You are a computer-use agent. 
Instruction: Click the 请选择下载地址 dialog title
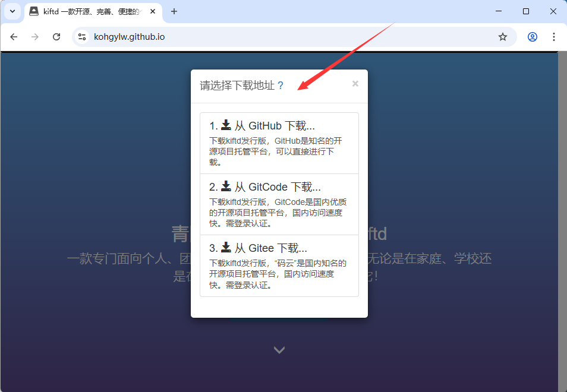237,86
